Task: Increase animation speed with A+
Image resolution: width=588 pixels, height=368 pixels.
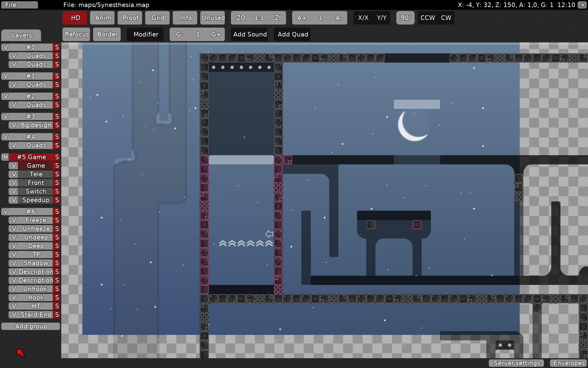Action: pyautogui.click(x=302, y=18)
